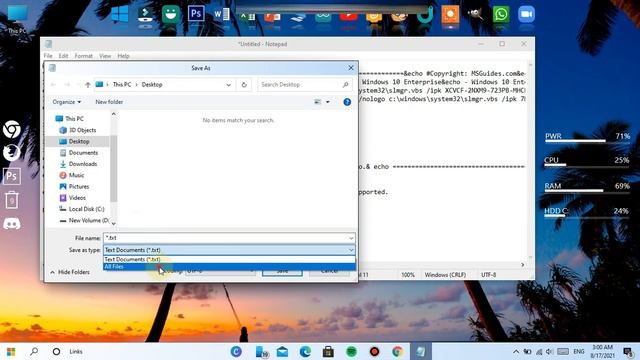
Task: Open the Music folder
Action: pos(72,175)
